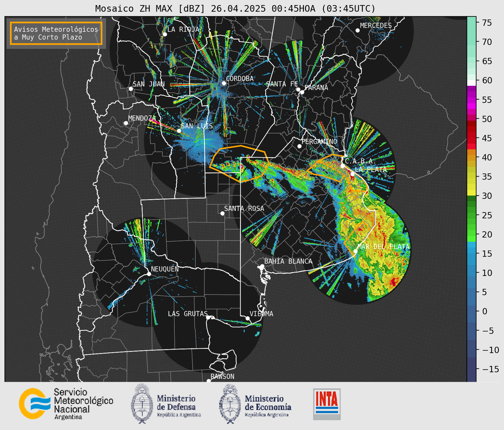This screenshot has width=504, height=430.
Task: Click the SAN LUIS city label
Action: pyautogui.click(x=197, y=126)
